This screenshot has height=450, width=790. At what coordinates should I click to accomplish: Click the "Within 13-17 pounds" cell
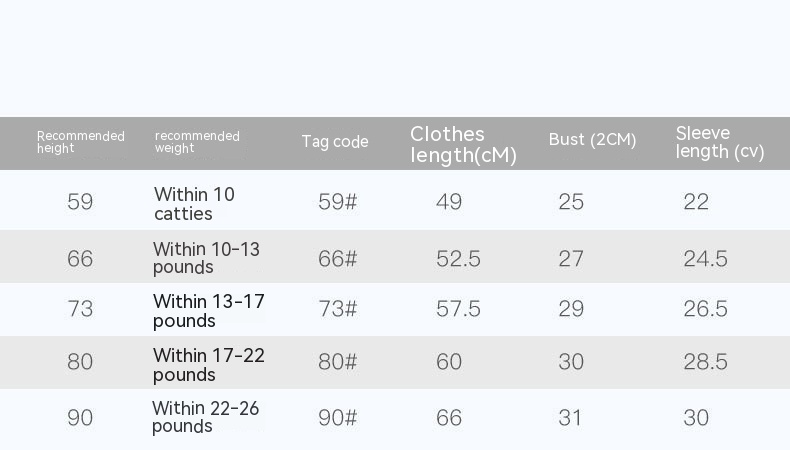(208, 310)
